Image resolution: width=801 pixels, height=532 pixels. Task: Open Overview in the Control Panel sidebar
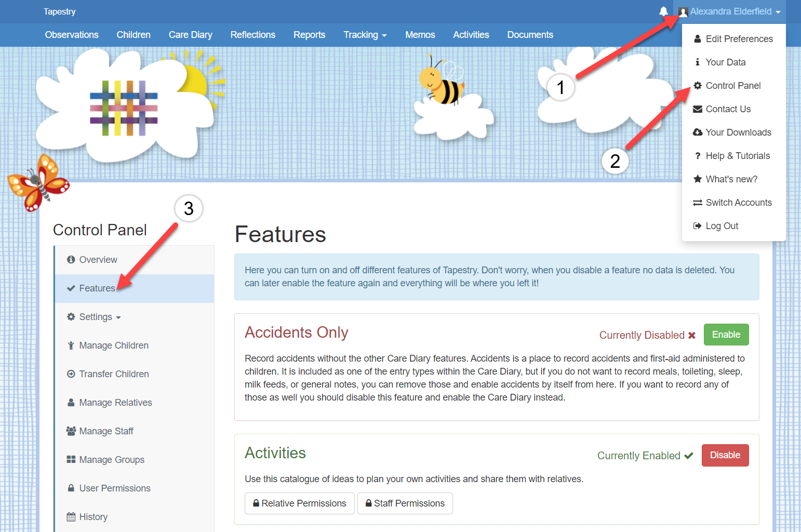(x=135, y=260)
